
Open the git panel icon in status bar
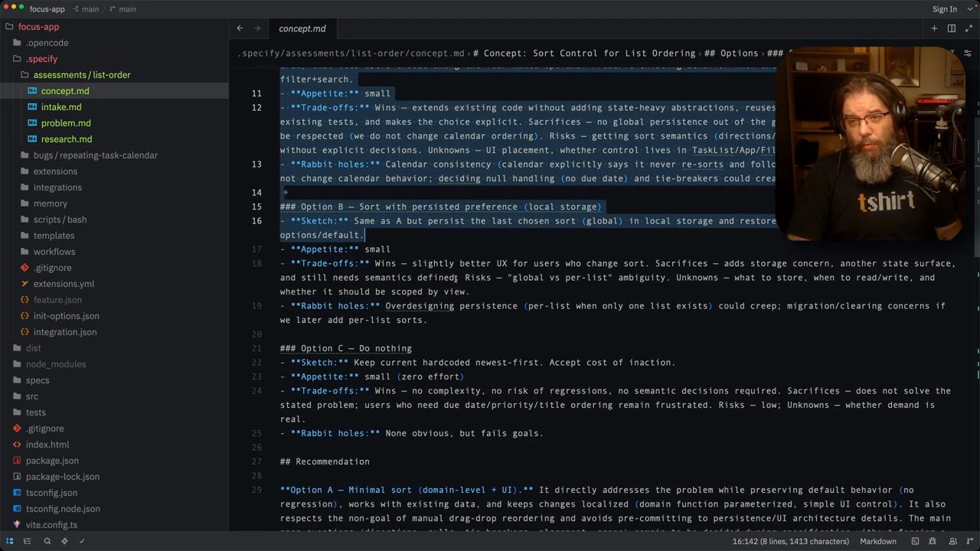click(x=969, y=541)
